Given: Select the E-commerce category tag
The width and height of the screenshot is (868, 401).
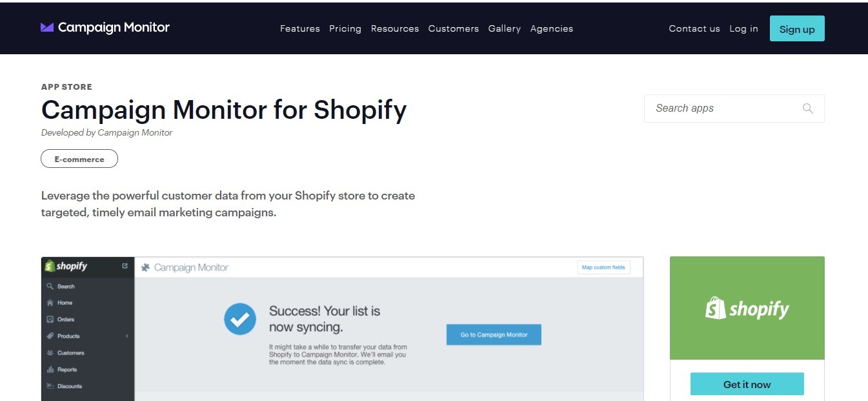Looking at the screenshot, I should pos(79,158).
